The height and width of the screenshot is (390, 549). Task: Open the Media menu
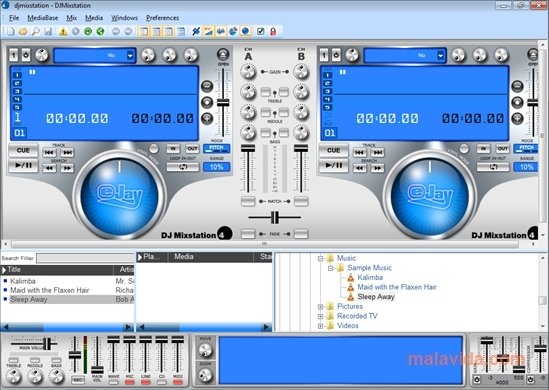point(94,18)
